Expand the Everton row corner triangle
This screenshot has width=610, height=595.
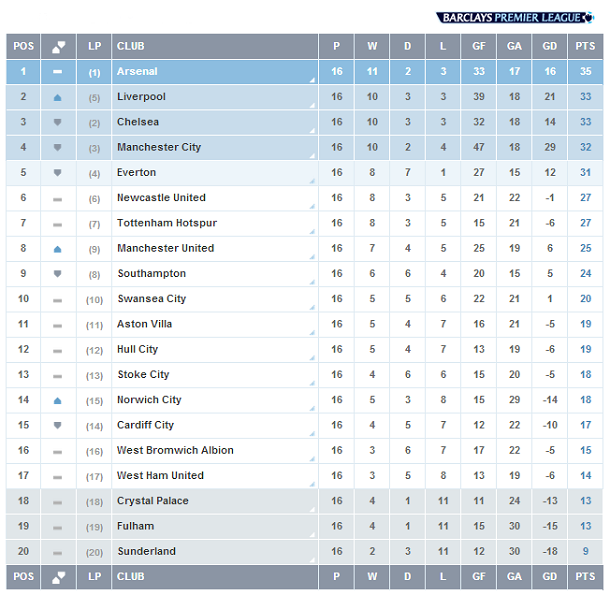click(312, 181)
